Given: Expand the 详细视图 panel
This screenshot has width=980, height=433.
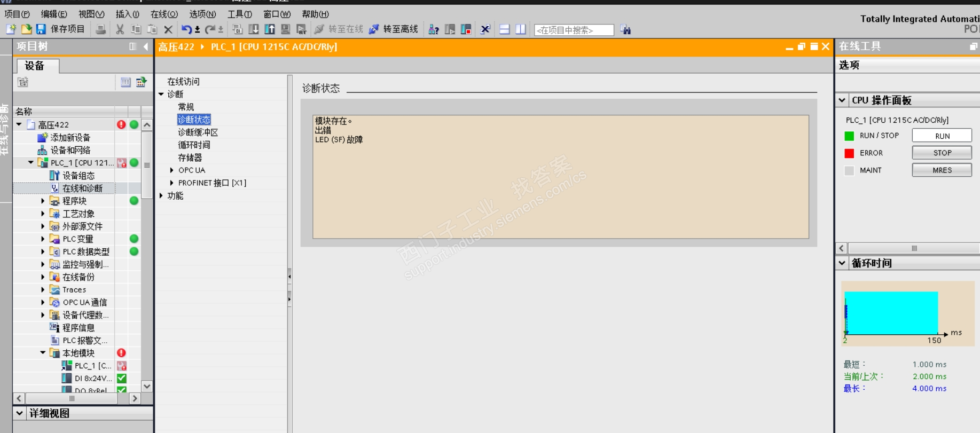Looking at the screenshot, I should [20, 413].
